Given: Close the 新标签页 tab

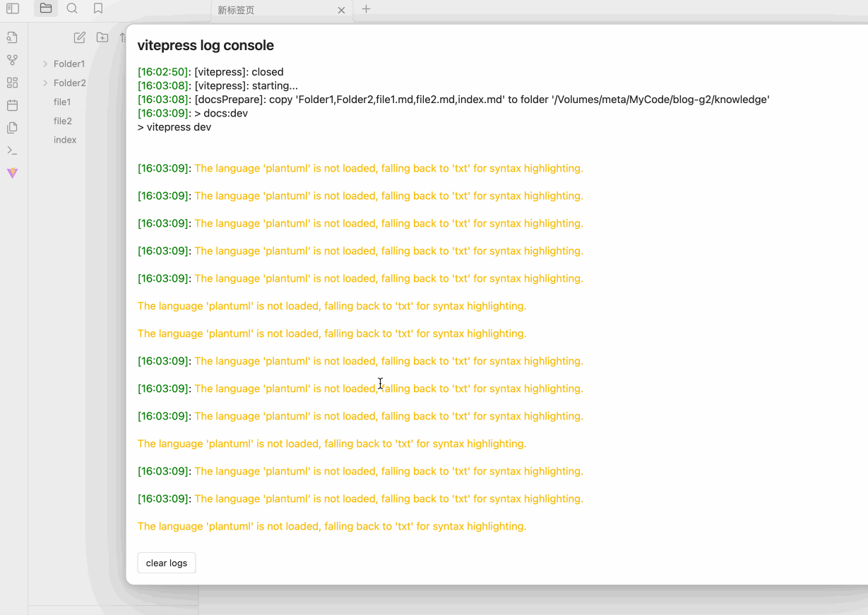Looking at the screenshot, I should coord(341,10).
